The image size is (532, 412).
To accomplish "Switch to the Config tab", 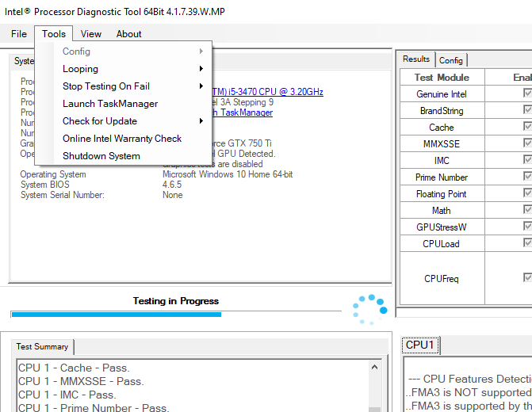I will point(451,60).
